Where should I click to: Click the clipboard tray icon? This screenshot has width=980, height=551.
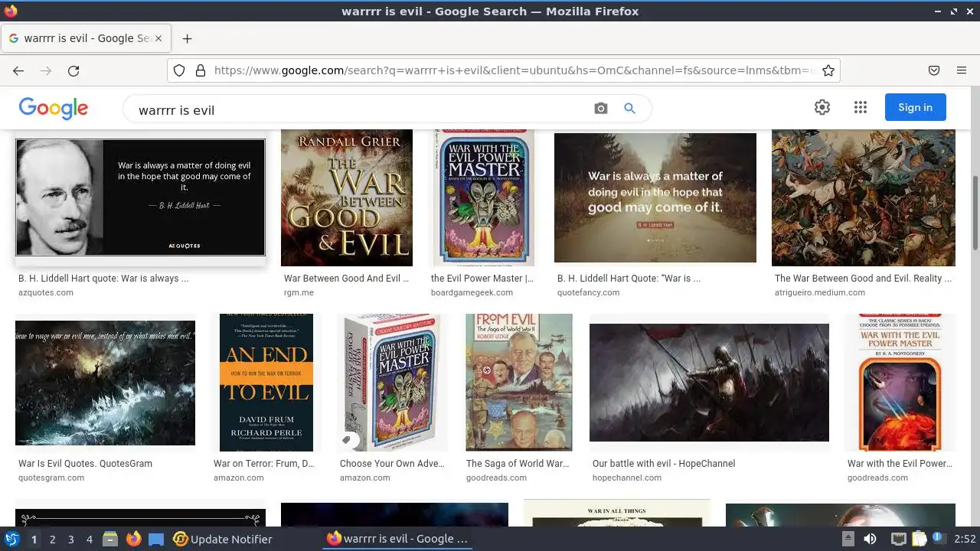point(919,539)
